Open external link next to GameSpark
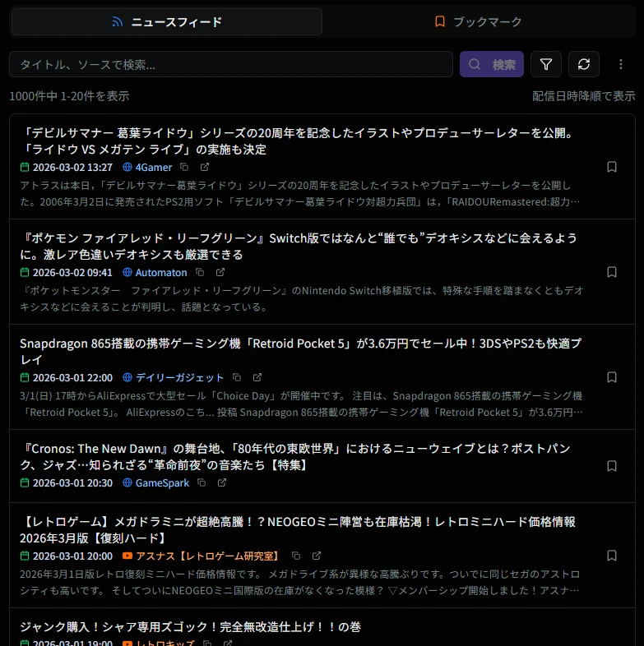The height and width of the screenshot is (646, 644). tap(222, 482)
